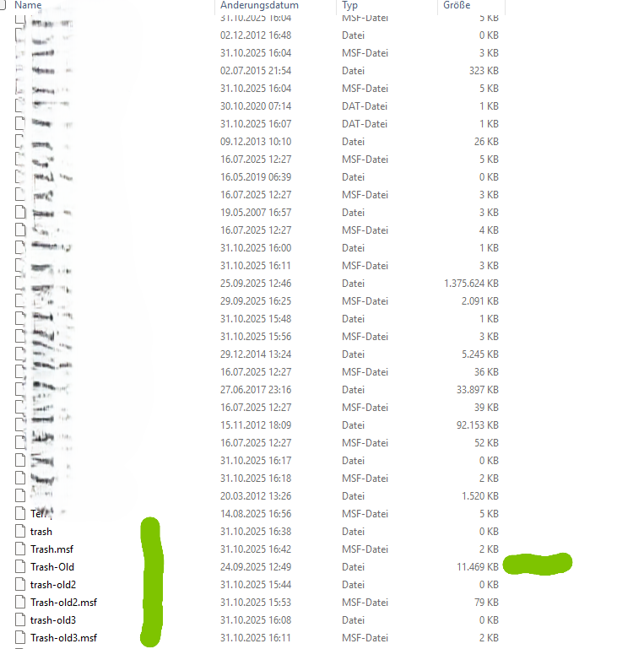
Task: Click the 11.469 KB size entry
Action: tap(477, 566)
